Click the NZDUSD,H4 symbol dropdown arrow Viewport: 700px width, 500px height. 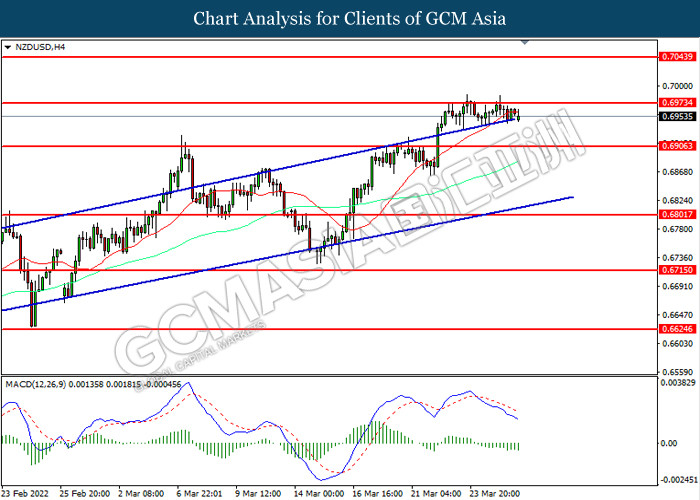pos(7,47)
